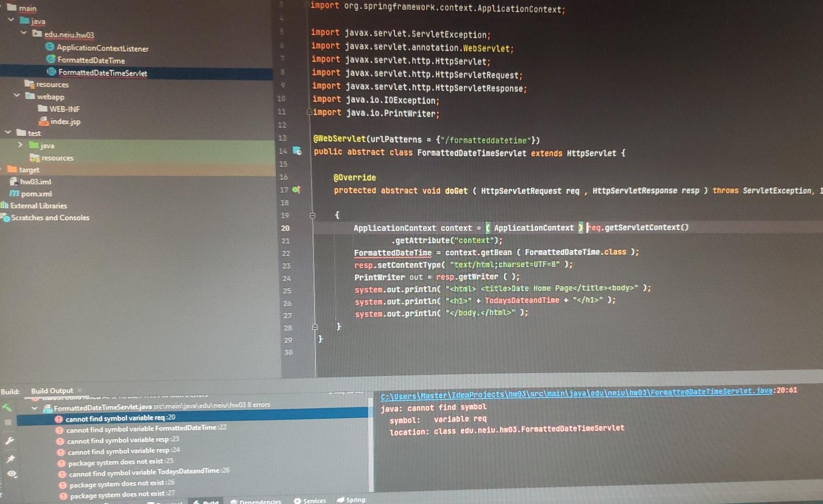This screenshot has height=504, width=823.
Task: Open build settings wrench icon
Action: coord(9,441)
